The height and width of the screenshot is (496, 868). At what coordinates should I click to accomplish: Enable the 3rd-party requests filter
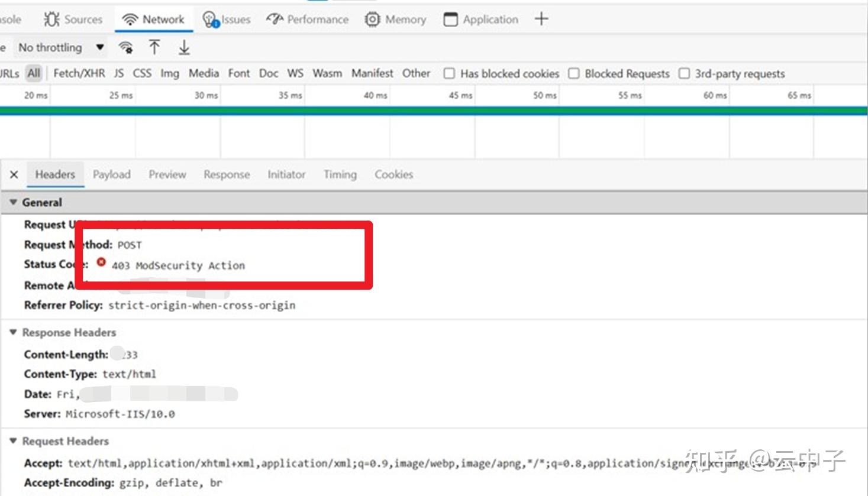[x=684, y=73]
